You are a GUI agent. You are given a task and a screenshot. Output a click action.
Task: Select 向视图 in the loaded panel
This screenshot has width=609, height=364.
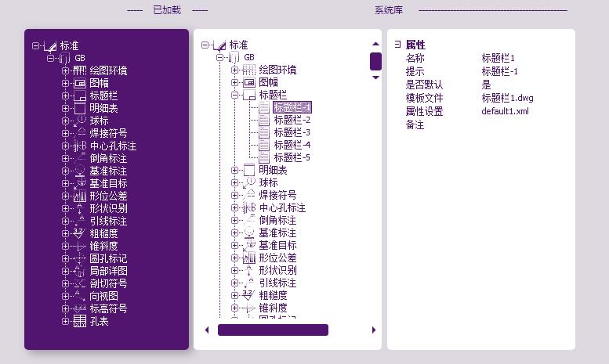[x=103, y=296]
